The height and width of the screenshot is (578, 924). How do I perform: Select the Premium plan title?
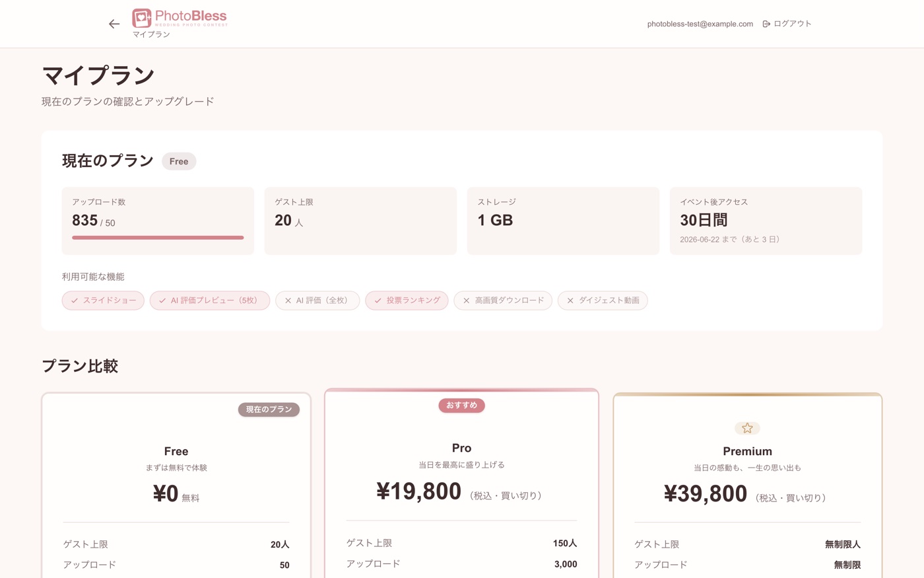(x=747, y=451)
